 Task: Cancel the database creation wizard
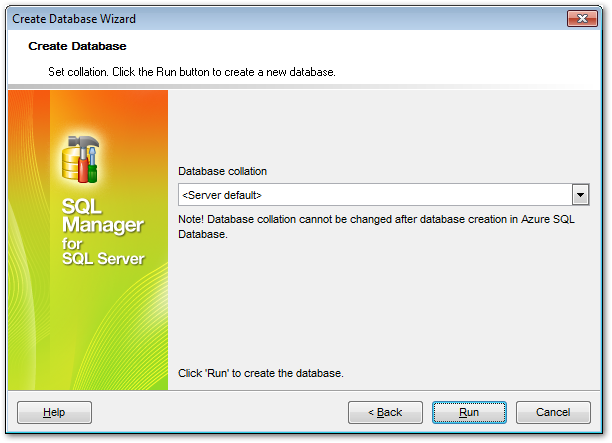pyautogui.click(x=553, y=412)
